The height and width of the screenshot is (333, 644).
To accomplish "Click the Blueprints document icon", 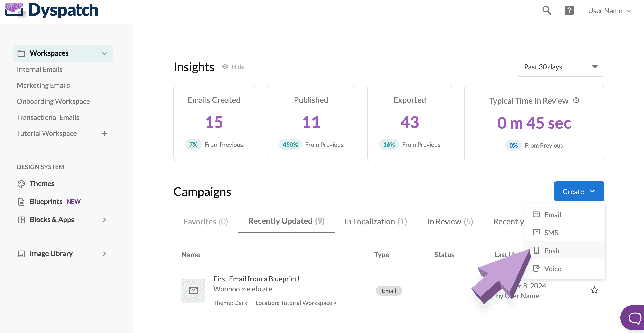I will tap(21, 201).
